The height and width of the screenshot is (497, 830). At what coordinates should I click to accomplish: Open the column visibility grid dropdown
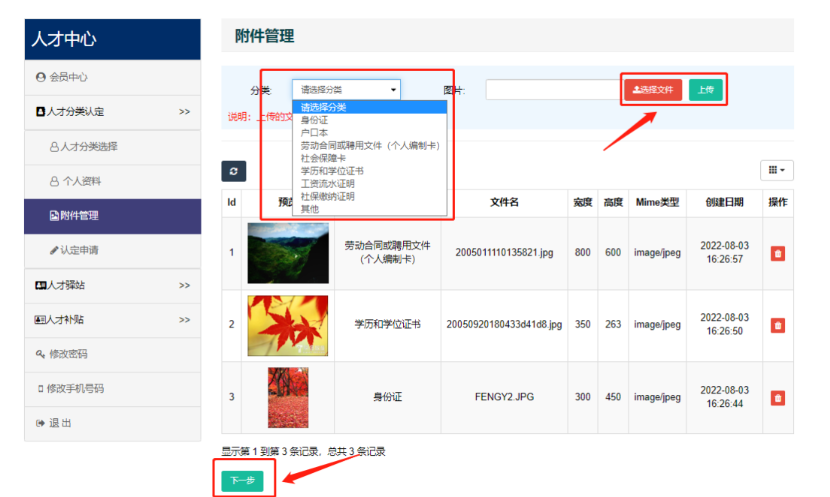tap(777, 170)
